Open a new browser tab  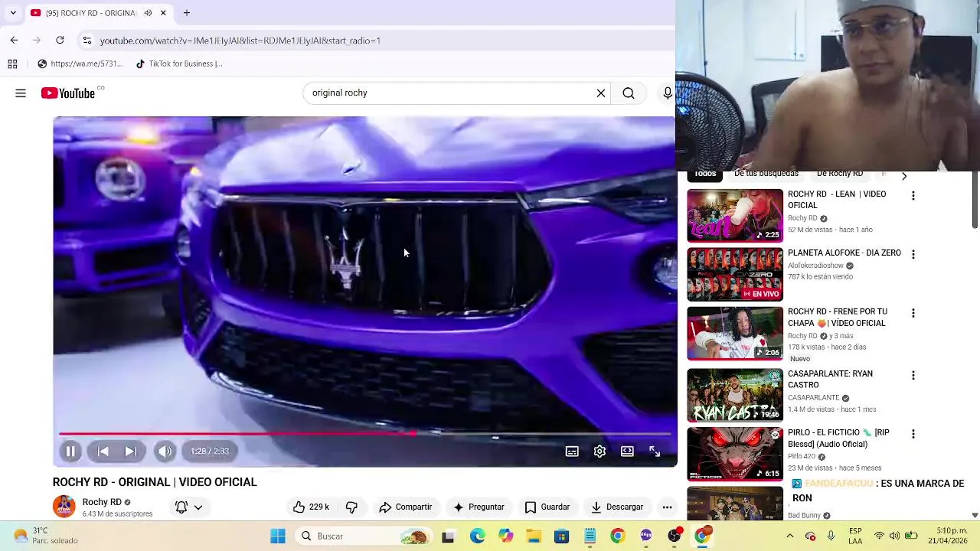click(186, 13)
